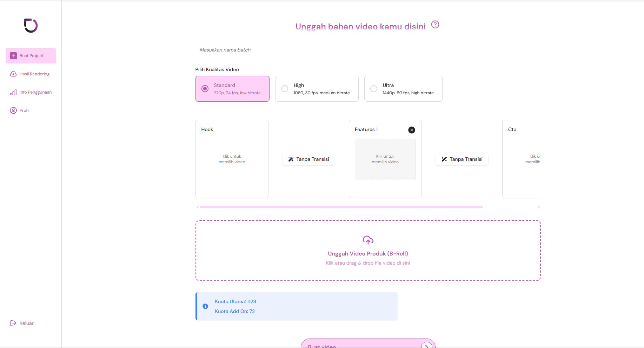Click the Pilih Kualitas Video label

(x=217, y=69)
